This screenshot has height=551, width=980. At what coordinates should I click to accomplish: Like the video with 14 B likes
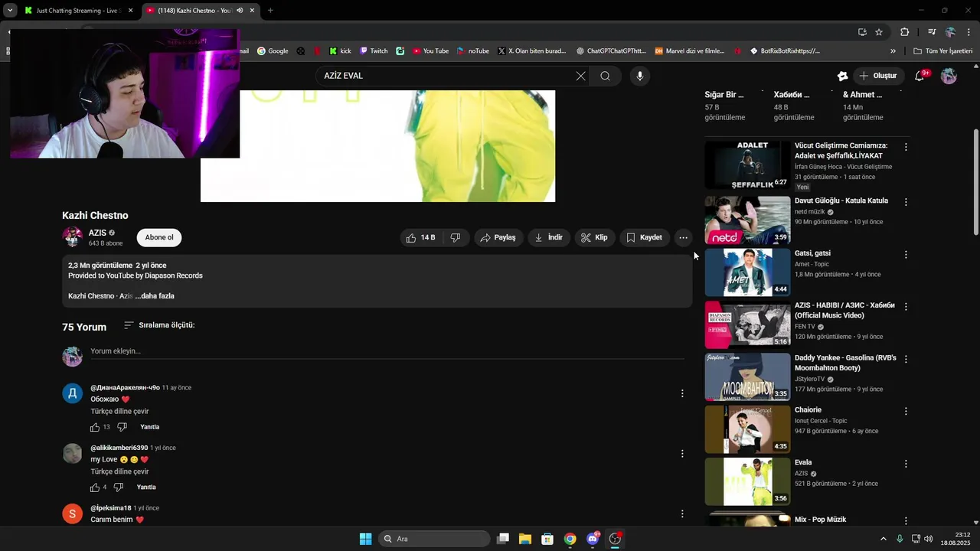pyautogui.click(x=420, y=238)
